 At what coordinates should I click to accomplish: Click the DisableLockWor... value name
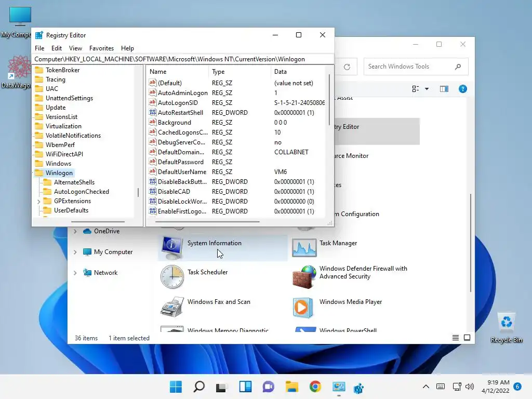pos(182,201)
